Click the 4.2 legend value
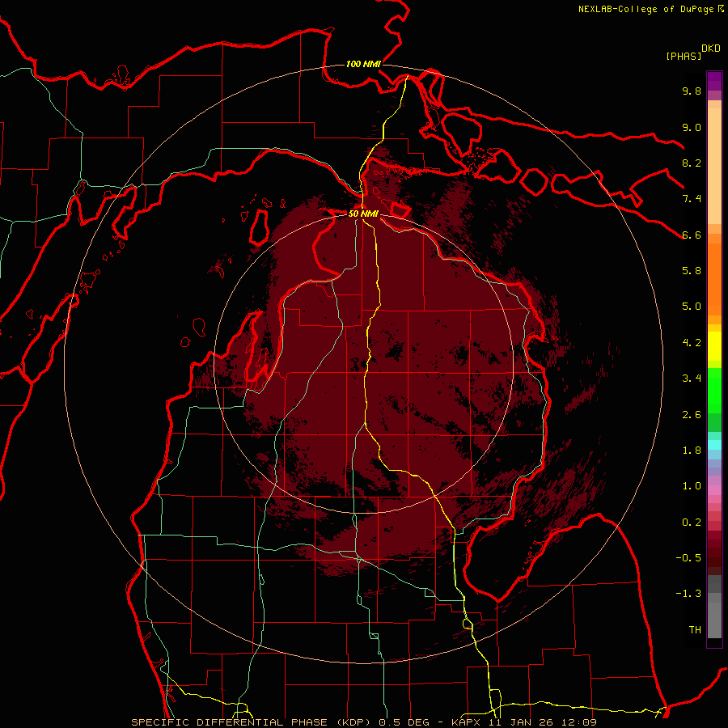This screenshot has height=728, width=728. point(692,343)
